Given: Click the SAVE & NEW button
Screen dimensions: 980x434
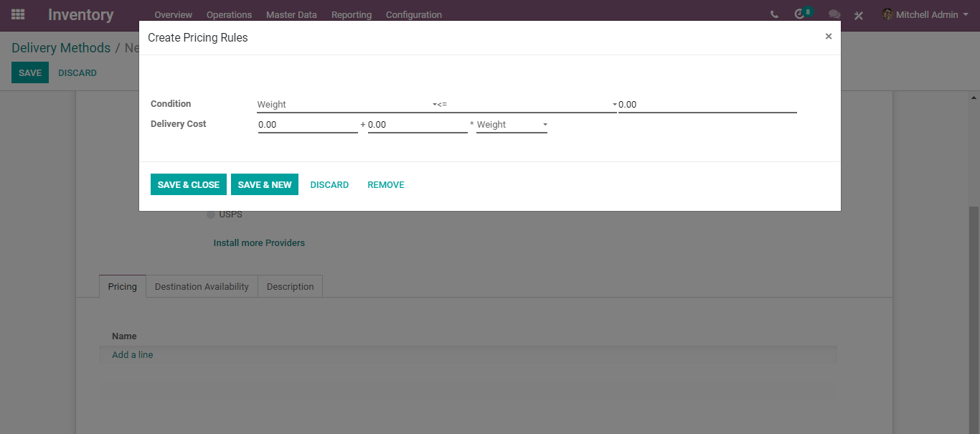Looking at the screenshot, I should (x=265, y=184).
